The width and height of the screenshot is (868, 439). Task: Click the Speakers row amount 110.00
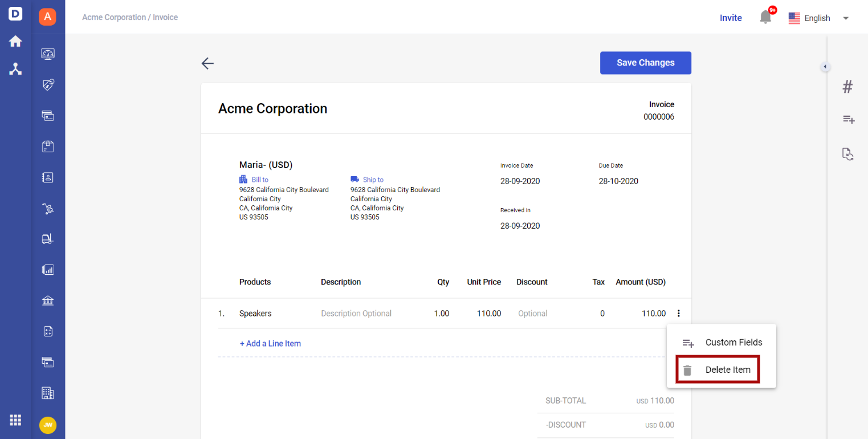click(654, 314)
